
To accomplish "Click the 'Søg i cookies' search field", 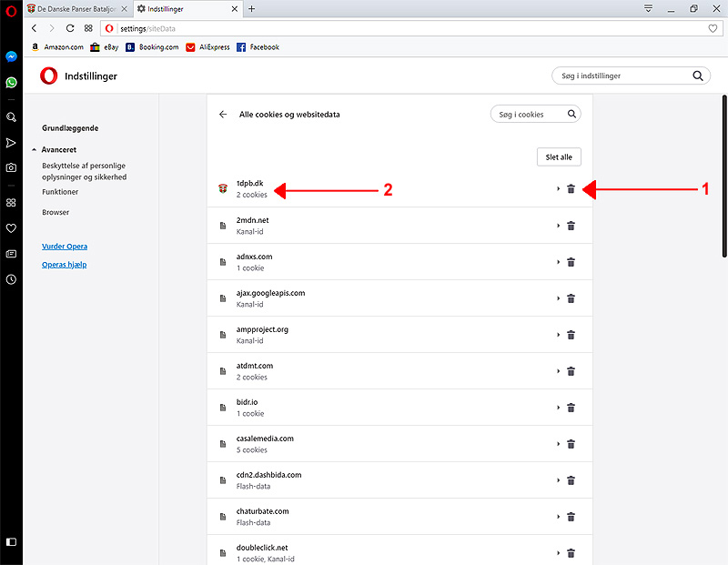I will click(530, 115).
